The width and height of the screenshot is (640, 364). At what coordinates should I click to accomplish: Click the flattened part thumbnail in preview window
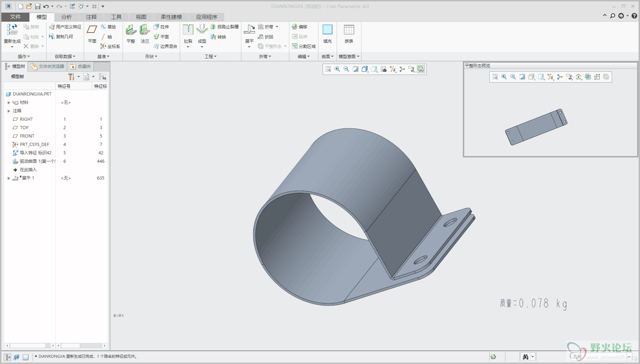pyautogui.click(x=536, y=127)
